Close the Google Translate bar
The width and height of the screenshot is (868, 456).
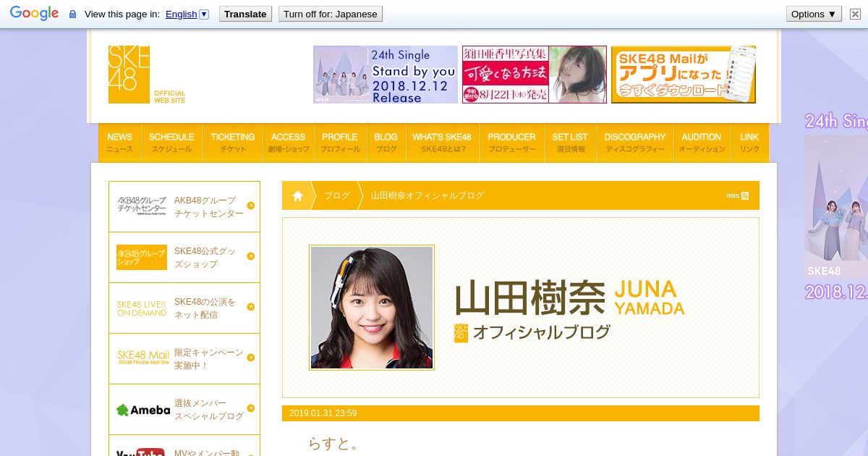click(x=855, y=14)
